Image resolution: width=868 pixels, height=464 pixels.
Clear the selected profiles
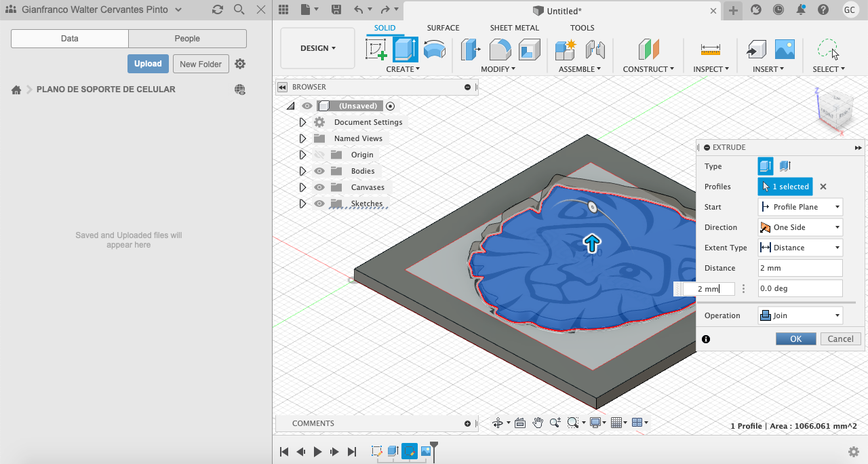click(x=823, y=187)
